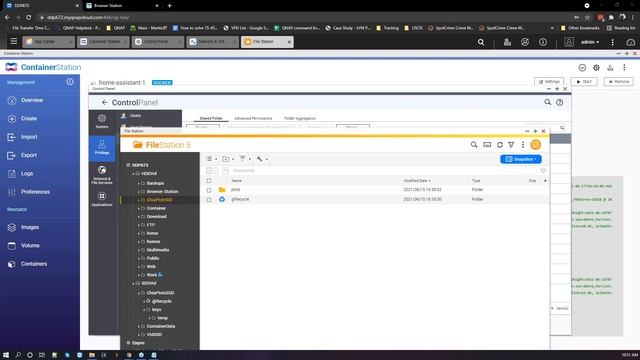Open Folder Aggregation tab in Control Panel
Screen dimensions: 640x360
[x=300, y=118]
